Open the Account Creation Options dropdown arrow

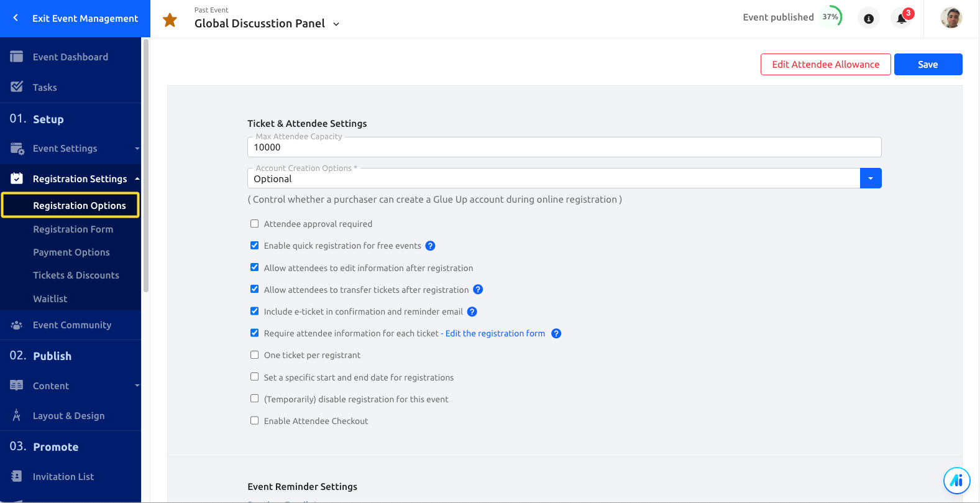coord(871,178)
